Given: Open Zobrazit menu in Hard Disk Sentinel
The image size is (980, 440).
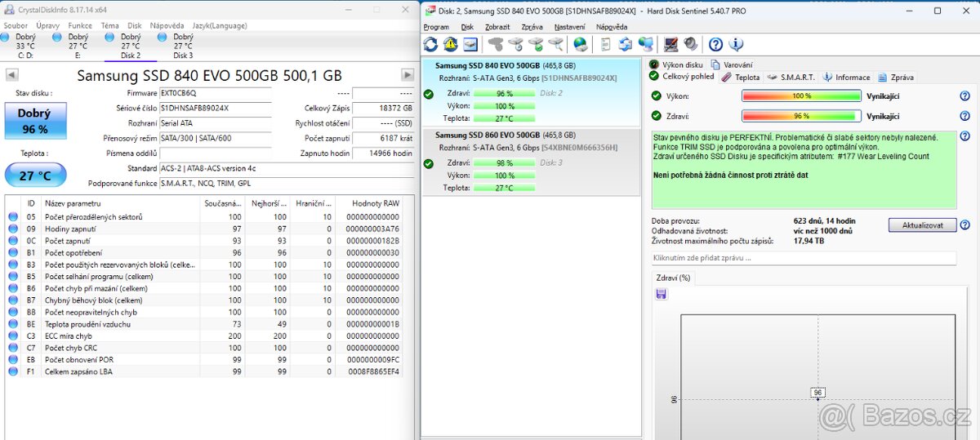Looking at the screenshot, I should tap(497, 27).
